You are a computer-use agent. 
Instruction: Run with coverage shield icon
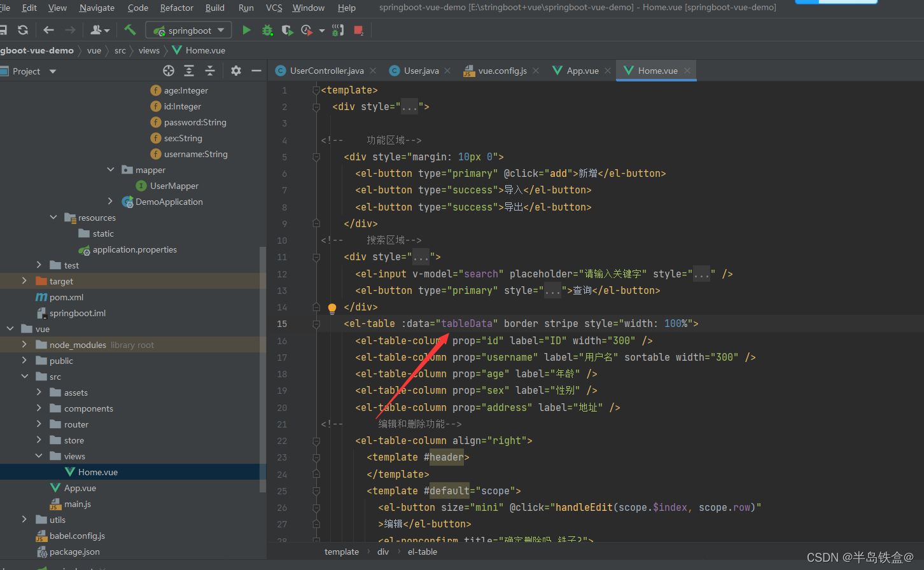click(x=288, y=30)
